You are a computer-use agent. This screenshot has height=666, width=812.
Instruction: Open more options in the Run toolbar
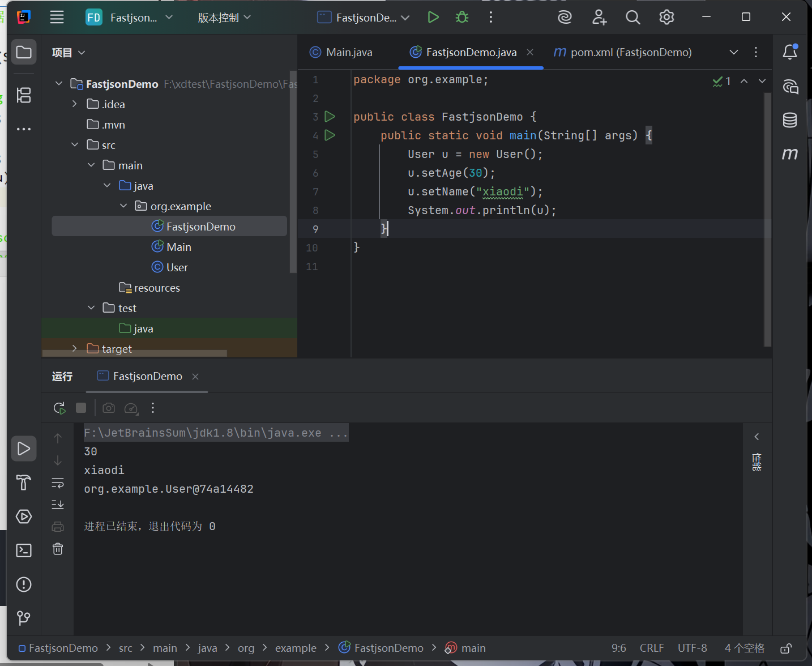click(153, 408)
